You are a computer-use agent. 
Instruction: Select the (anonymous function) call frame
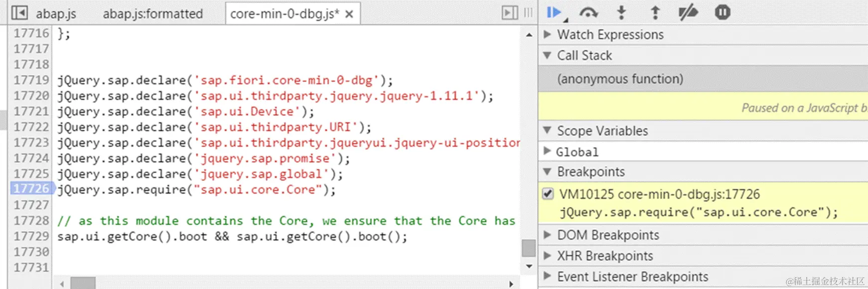703,79
